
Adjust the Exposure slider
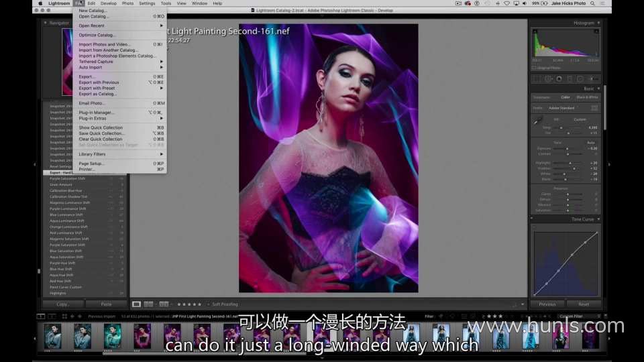click(x=567, y=148)
